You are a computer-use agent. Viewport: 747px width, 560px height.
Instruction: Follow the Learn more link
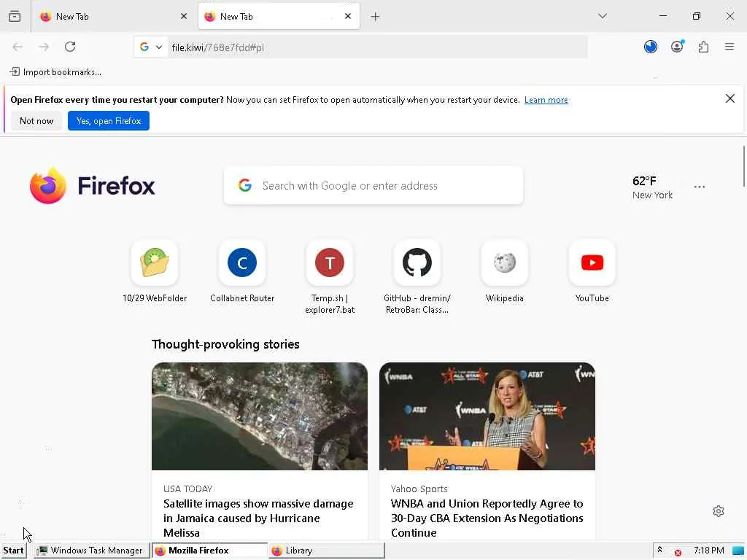[546, 100]
